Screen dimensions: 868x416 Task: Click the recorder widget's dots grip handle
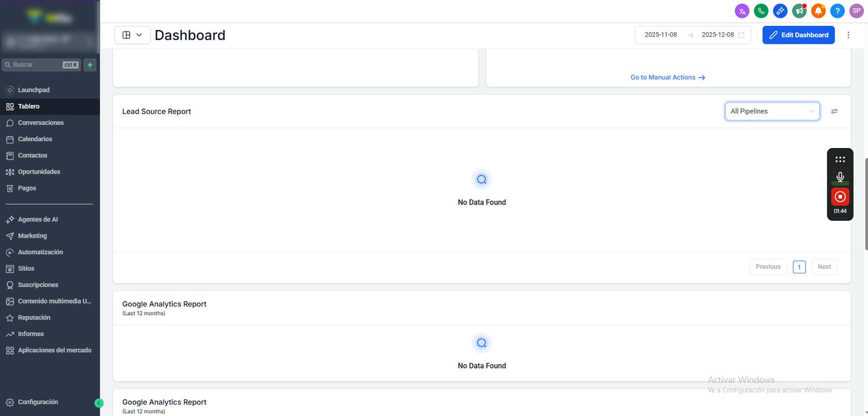click(840, 159)
